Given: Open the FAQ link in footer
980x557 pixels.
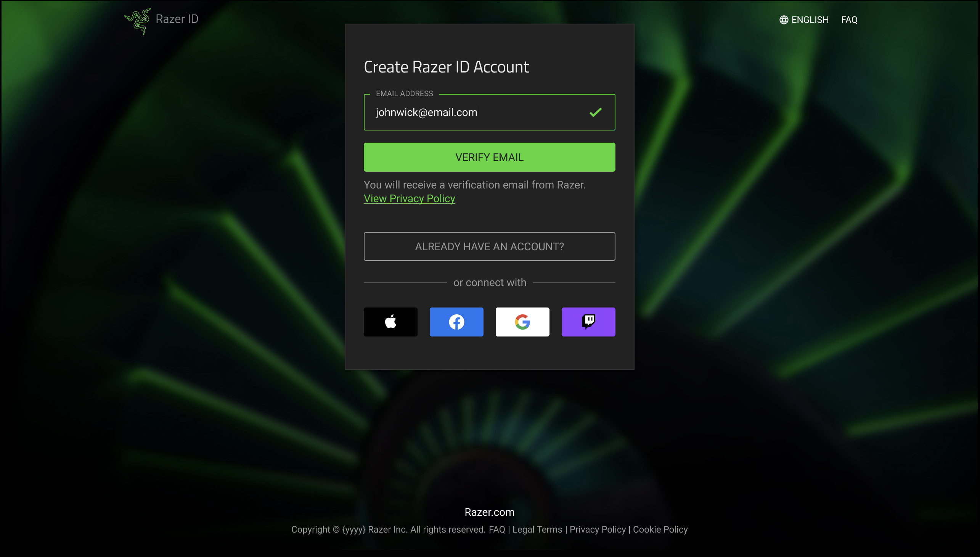Looking at the screenshot, I should pyautogui.click(x=497, y=530).
